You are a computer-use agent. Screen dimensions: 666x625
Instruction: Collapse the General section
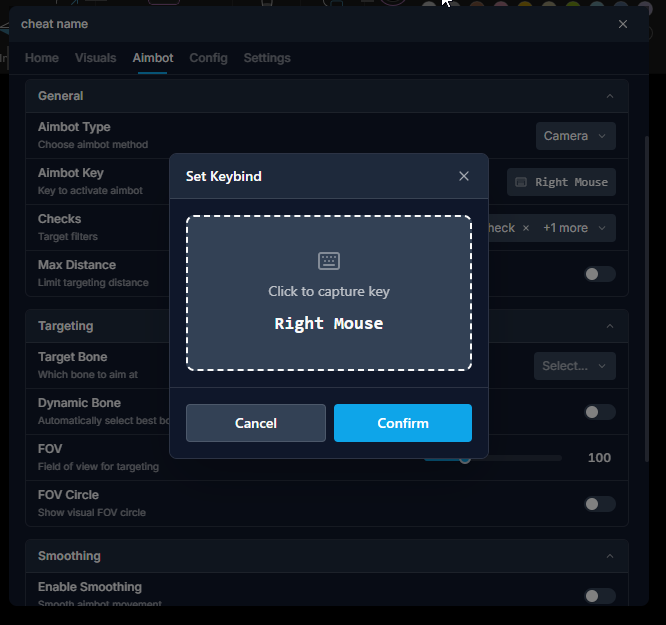pos(610,96)
